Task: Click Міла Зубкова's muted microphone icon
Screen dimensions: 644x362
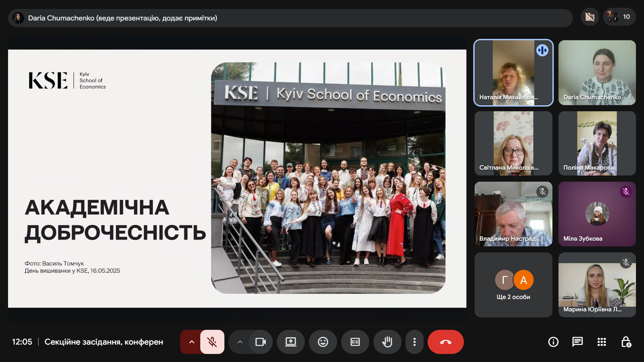Action: click(x=626, y=192)
